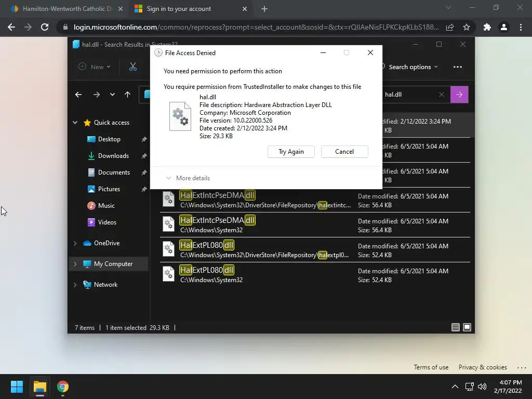Open Chrome Extensions puzzle icon
This screenshot has width=532, height=399.
point(487,27)
